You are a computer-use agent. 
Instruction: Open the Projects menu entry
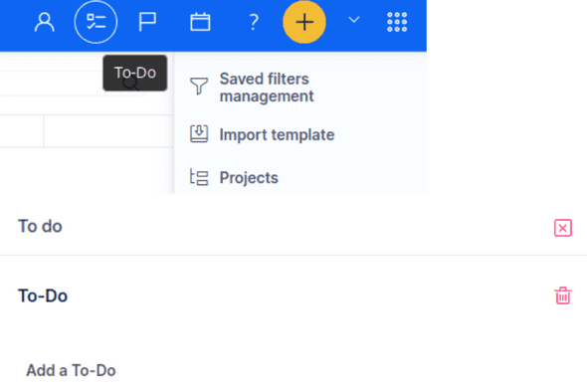coord(249,178)
